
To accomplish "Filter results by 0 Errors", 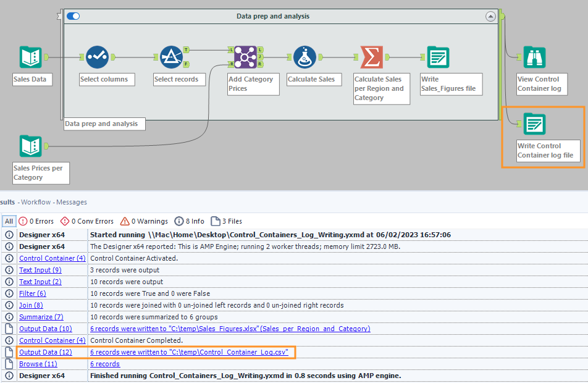I will tap(36, 221).
